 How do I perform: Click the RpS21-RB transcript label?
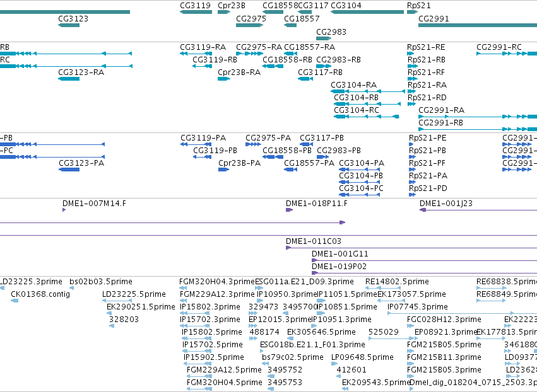coord(427,59)
